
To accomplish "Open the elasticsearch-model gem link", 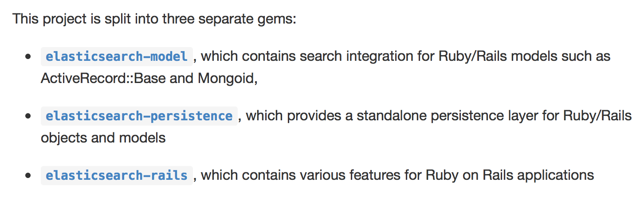I will pyautogui.click(x=117, y=57).
